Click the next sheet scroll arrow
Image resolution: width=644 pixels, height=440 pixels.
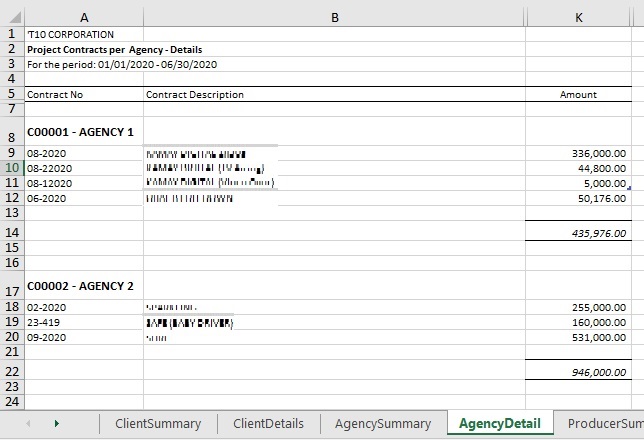(x=56, y=424)
